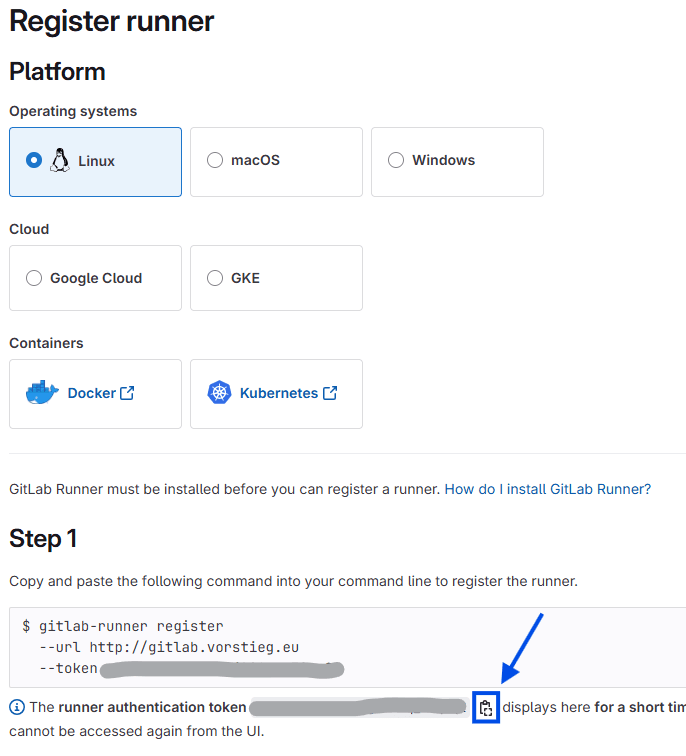Select the macOS radio button
Viewport: 686px width, 756px height.
tap(215, 160)
